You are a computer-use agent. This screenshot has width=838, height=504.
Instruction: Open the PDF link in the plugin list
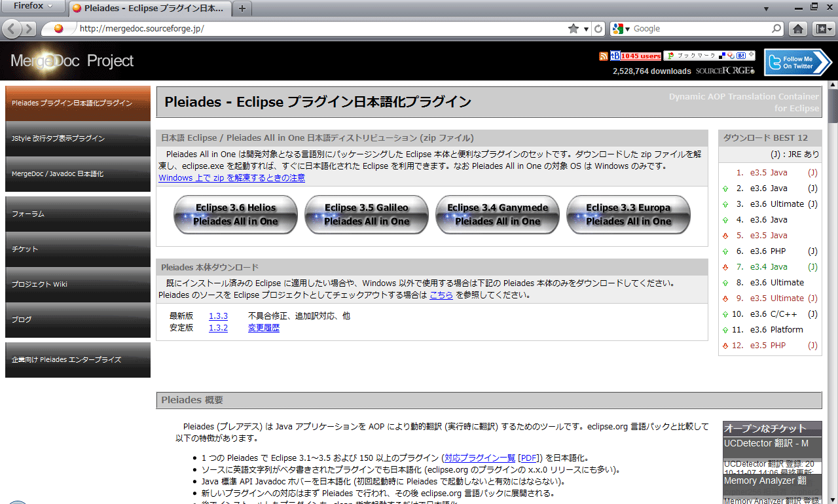point(529,458)
